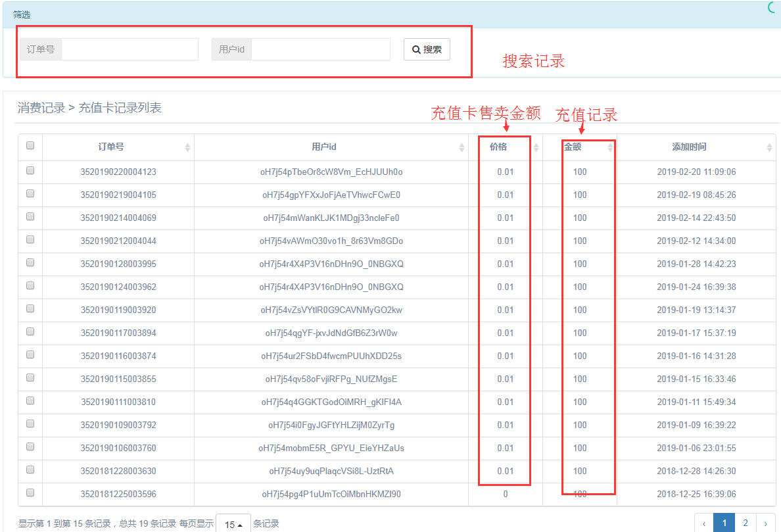Click the sort arrows in 金额 column header
This screenshot has height=532, width=781.
tap(610, 148)
